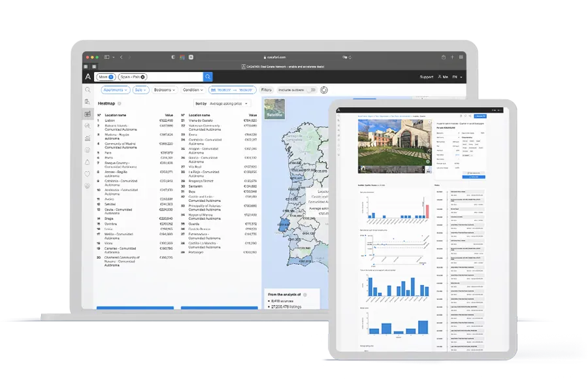Click the red bar in the tablet's first chart

pos(427,211)
